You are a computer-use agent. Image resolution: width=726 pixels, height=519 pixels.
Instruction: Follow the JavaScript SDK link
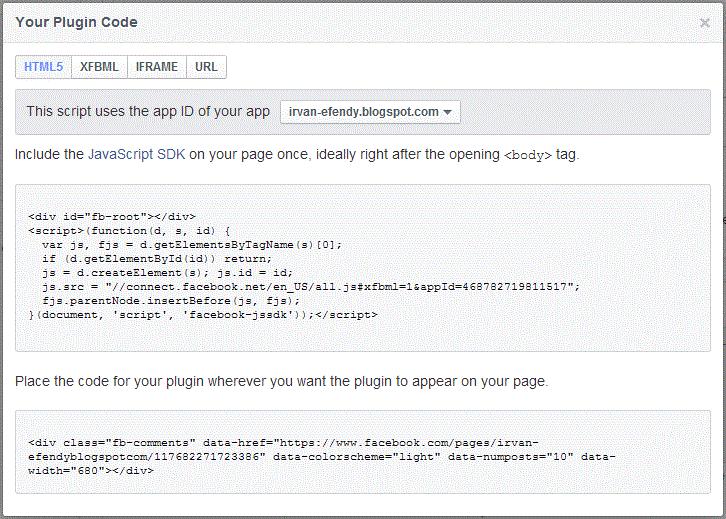click(x=137, y=154)
